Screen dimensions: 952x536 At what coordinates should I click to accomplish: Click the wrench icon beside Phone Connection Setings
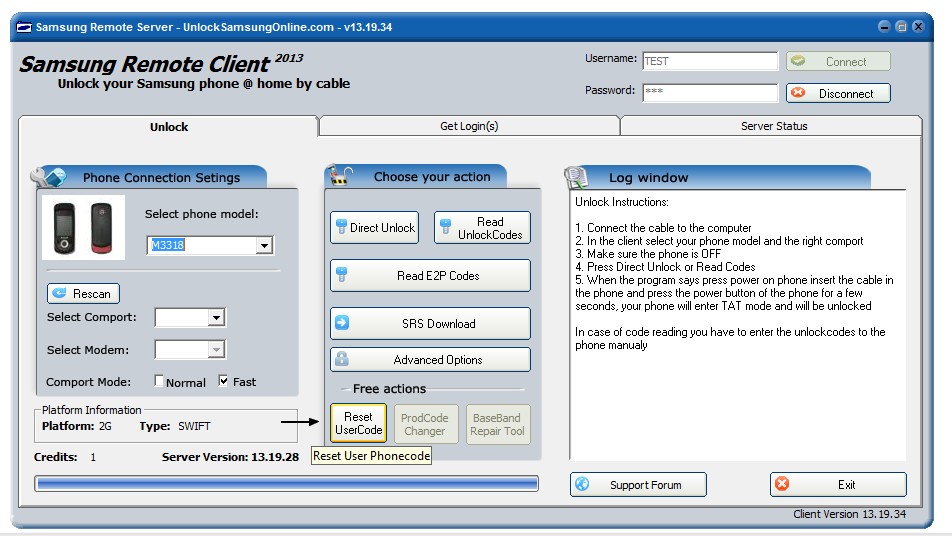click(x=47, y=177)
